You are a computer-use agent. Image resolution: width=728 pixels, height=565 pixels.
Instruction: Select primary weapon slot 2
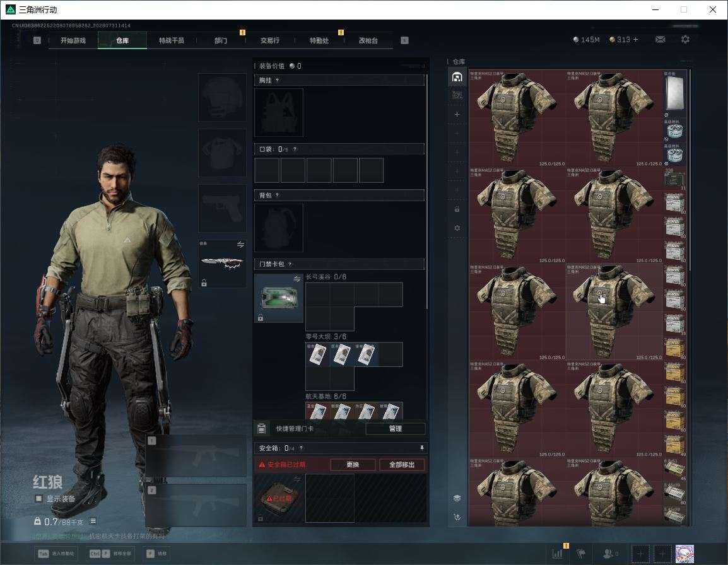click(x=196, y=506)
